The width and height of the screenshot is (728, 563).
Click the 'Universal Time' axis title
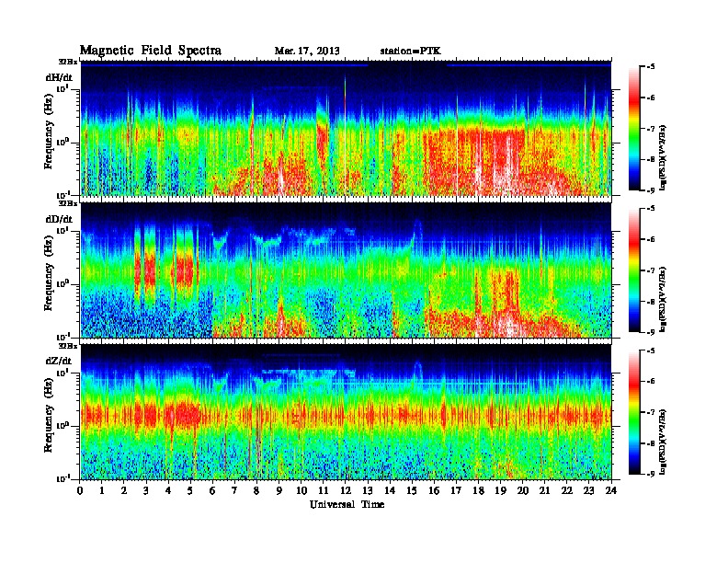(347, 504)
